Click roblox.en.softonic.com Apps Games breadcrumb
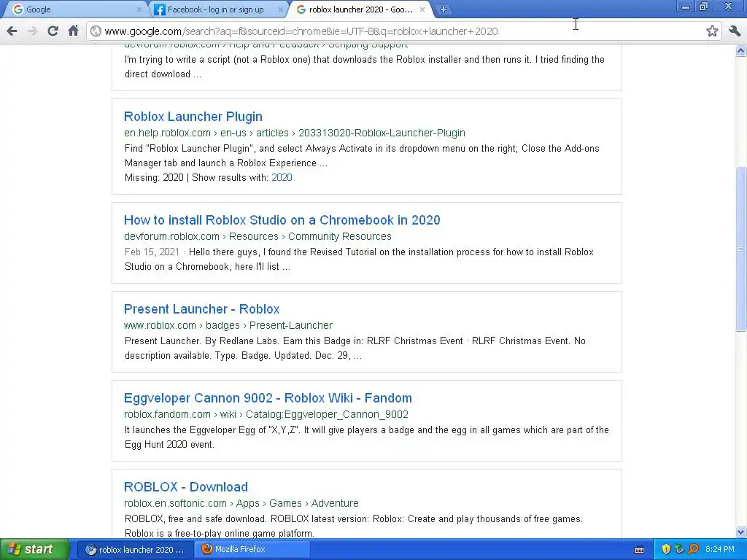The height and width of the screenshot is (560, 747). (241, 503)
